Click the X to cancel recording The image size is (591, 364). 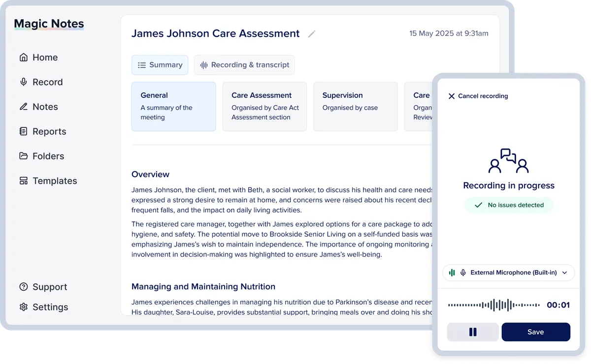(x=451, y=96)
